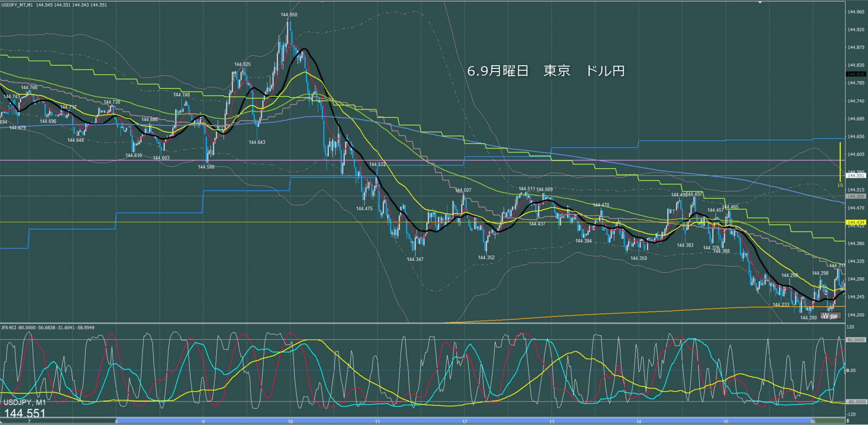Image resolution: width=868 pixels, height=425 pixels.
Task: Click the gray 144.500 price axis tag
Action: (x=856, y=196)
